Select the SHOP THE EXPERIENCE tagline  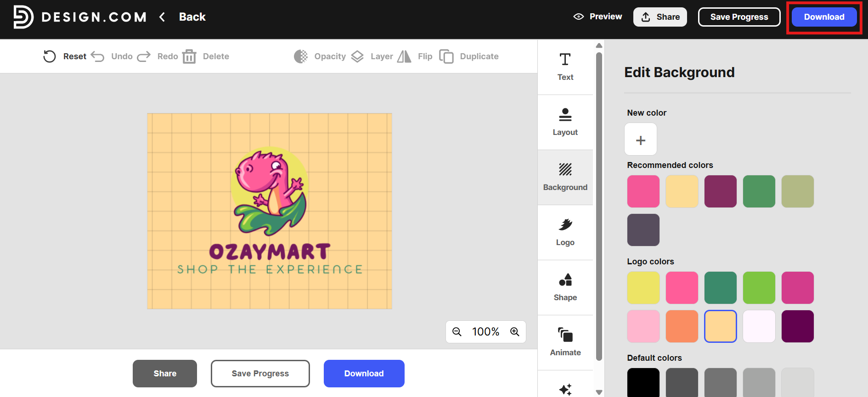coord(270,269)
